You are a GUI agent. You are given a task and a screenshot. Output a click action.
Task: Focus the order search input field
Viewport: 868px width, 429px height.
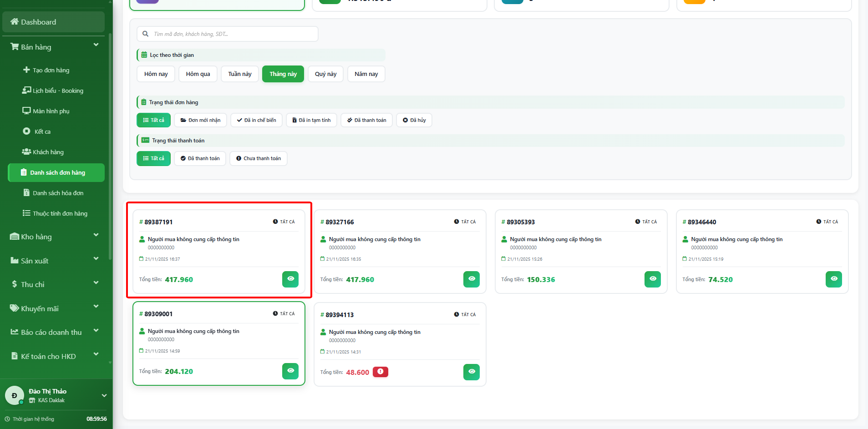[232, 34]
